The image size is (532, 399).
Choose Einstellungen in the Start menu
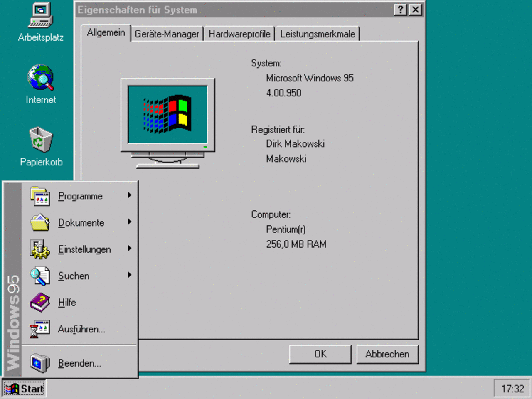tap(80, 249)
